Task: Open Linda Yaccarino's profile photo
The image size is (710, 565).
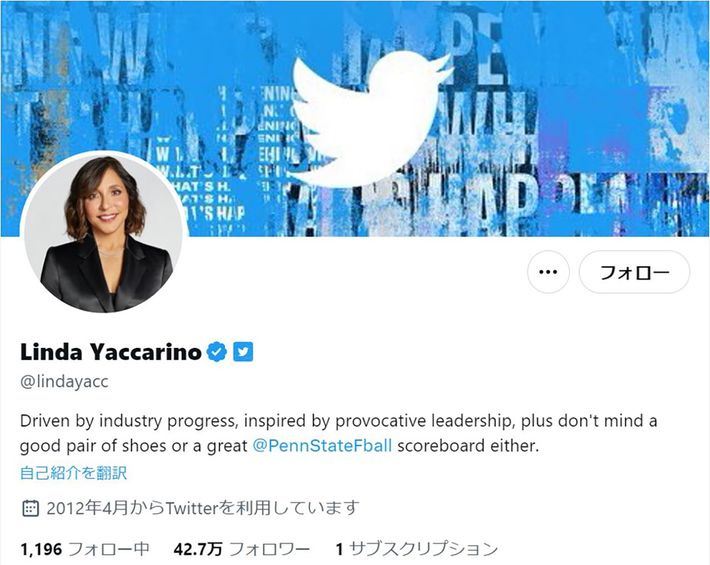Action: [x=105, y=233]
